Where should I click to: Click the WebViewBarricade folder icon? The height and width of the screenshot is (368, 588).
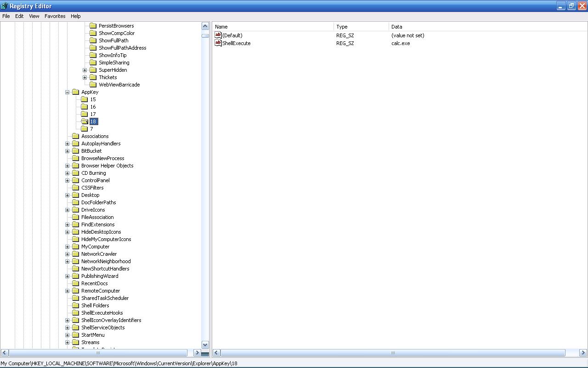pos(93,85)
